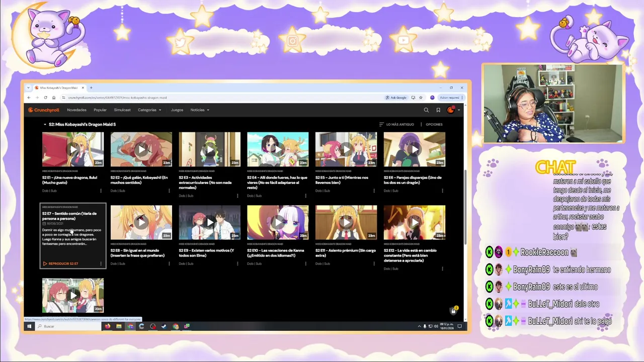Open Windows Start menu
The image size is (644, 362).
29,326
